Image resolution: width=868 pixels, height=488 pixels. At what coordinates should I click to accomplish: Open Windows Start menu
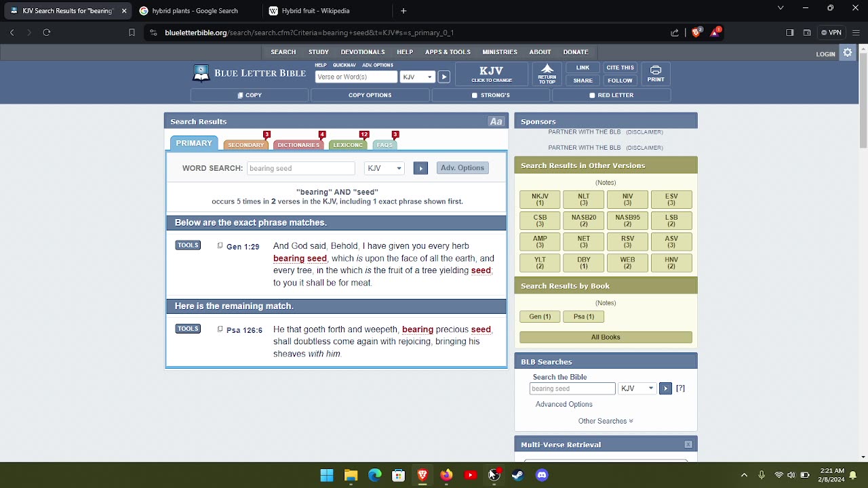click(x=327, y=475)
